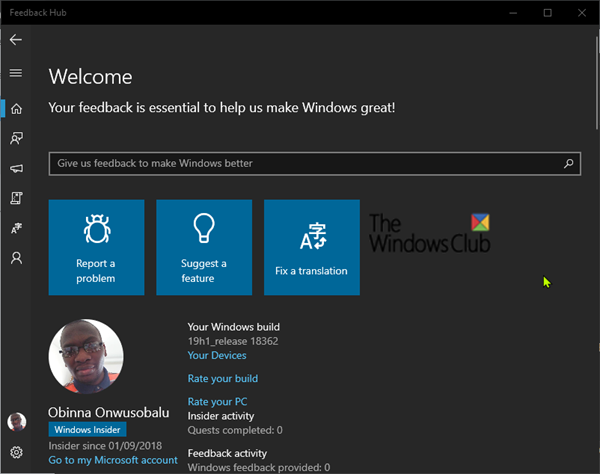
Task: Open the hamburger navigation menu
Action: click(16, 73)
